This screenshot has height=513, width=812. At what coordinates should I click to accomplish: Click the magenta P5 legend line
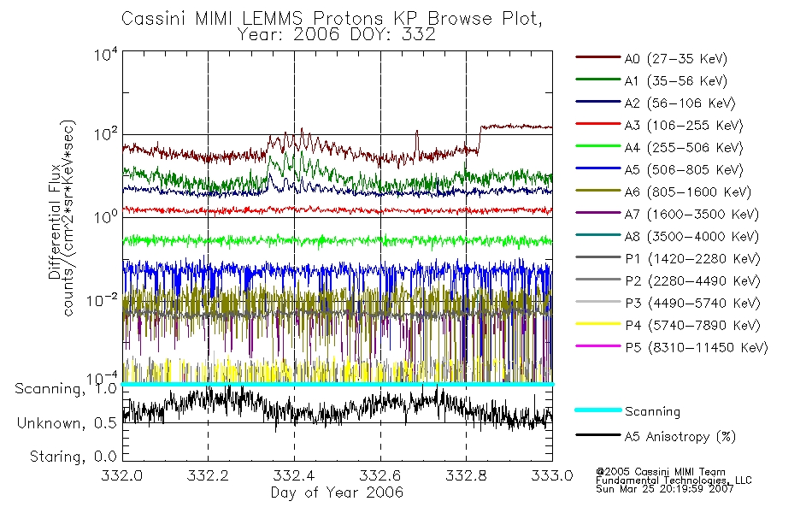point(598,346)
